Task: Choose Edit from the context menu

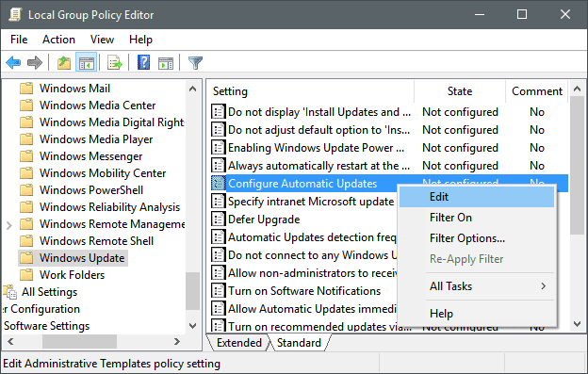Action: tap(477, 197)
